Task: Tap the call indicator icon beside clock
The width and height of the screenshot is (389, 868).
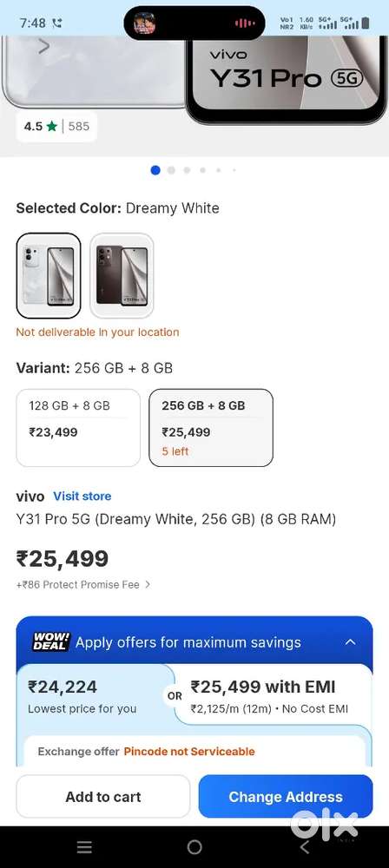Action: click(x=57, y=23)
